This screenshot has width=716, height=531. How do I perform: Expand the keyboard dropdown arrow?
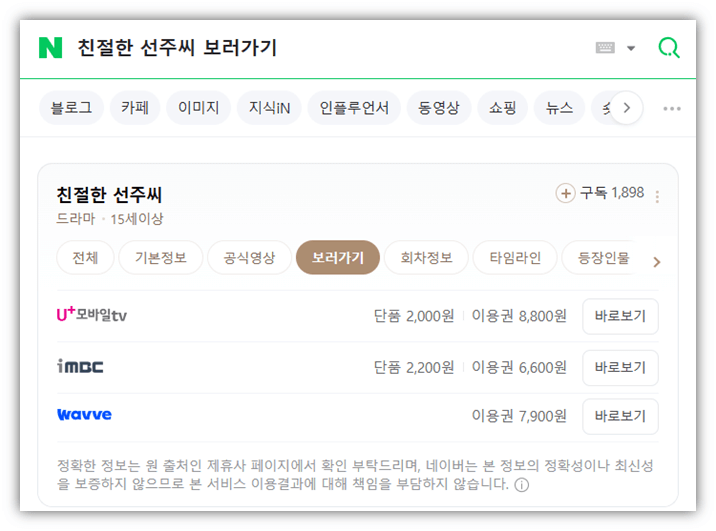tap(631, 48)
